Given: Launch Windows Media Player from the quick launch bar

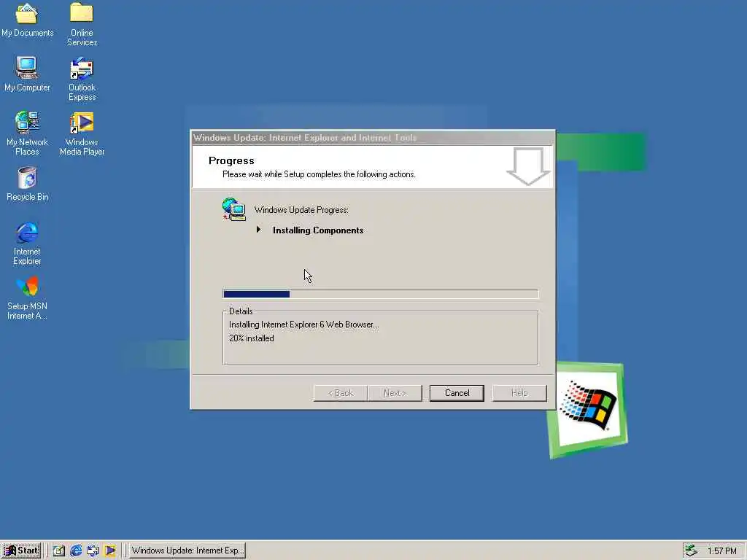Looking at the screenshot, I should tap(110, 551).
